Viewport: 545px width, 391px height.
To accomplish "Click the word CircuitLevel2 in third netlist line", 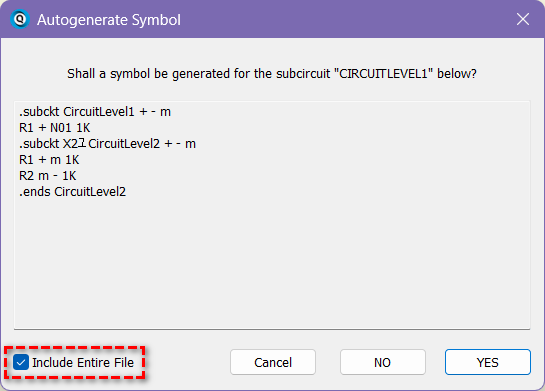I will pos(124,144).
